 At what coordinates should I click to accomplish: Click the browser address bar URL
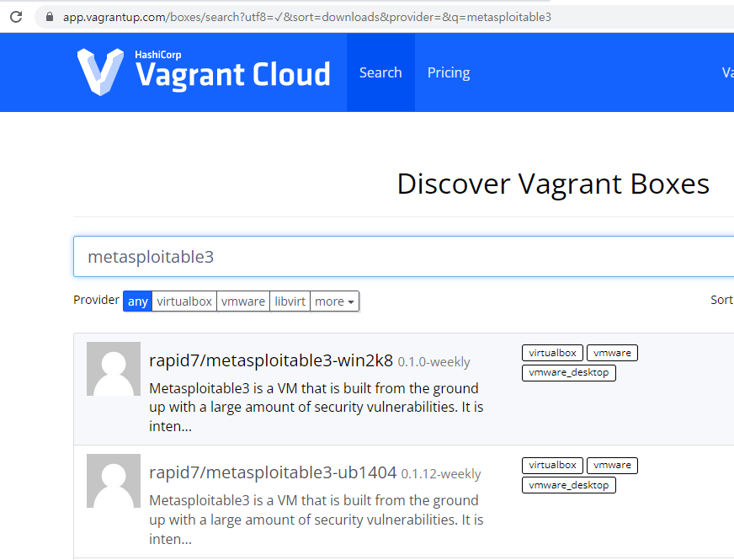pyautogui.click(x=307, y=18)
